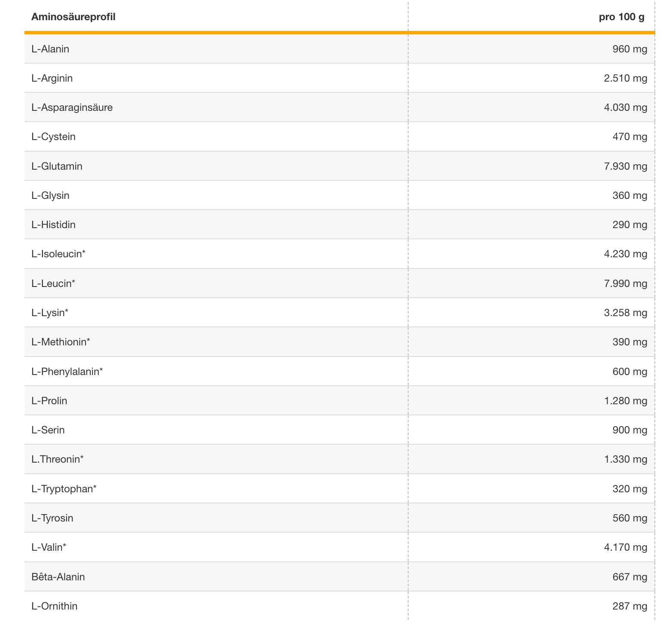Click the L-Glutamin value 7.930 mg
The width and height of the screenshot is (672, 628).
[x=625, y=166]
